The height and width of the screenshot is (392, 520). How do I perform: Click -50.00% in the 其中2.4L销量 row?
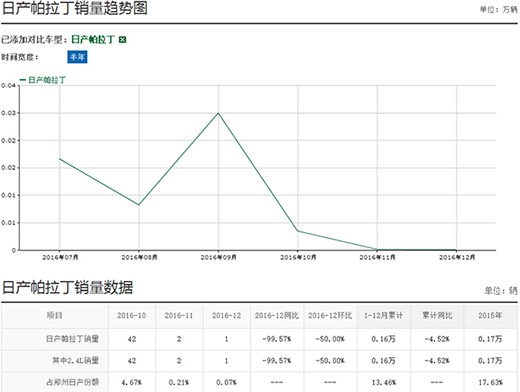tap(330, 361)
